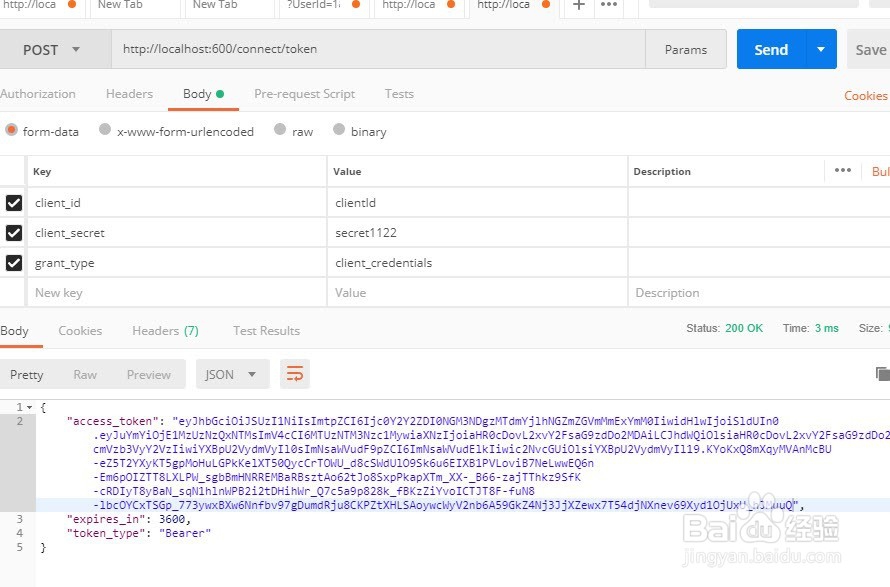The width and height of the screenshot is (890, 587).
Task: Open the Cookies manager
Action: point(864,95)
